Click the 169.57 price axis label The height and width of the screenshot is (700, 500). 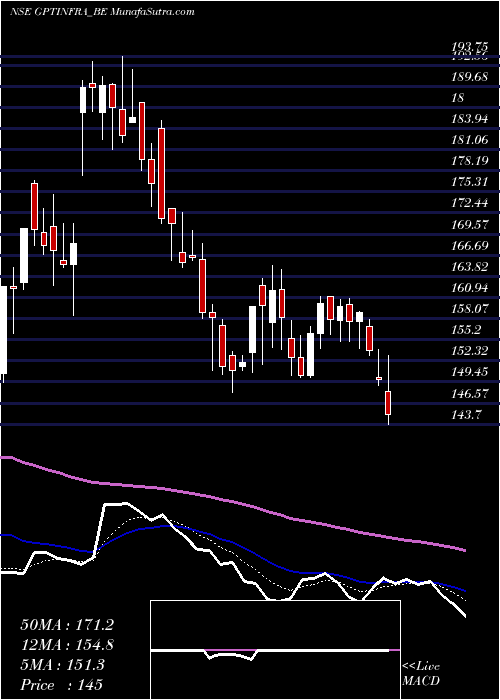(470, 225)
